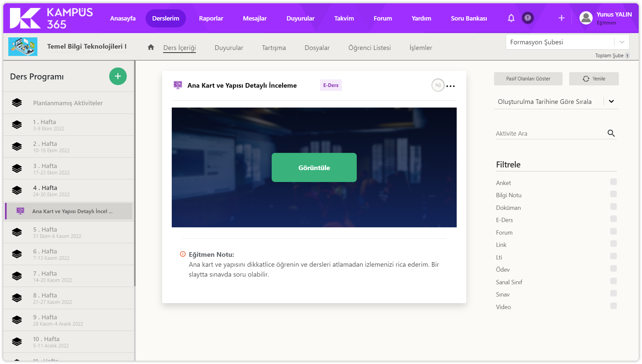The height and width of the screenshot is (364, 642).
Task: Click the home icon in course navigation
Action: 151,47
